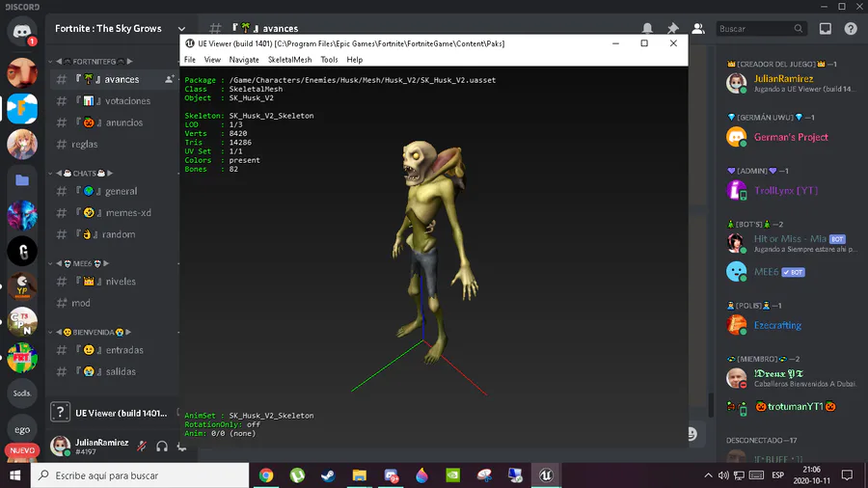The height and width of the screenshot is (488, 868).
Task: Launch Chrome from taskbar
Action: [266, 475]
